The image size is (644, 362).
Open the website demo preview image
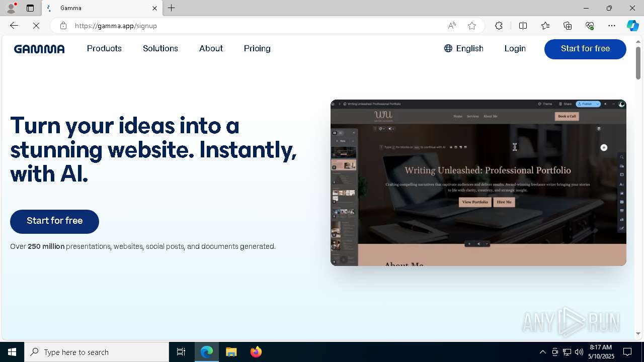[478, 183]
